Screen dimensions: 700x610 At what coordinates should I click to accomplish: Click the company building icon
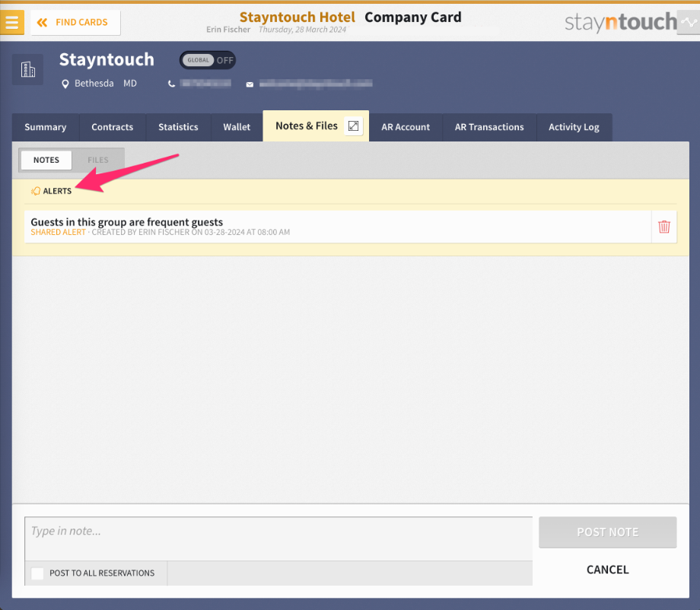pyautogui.click(x=27, y=70)
